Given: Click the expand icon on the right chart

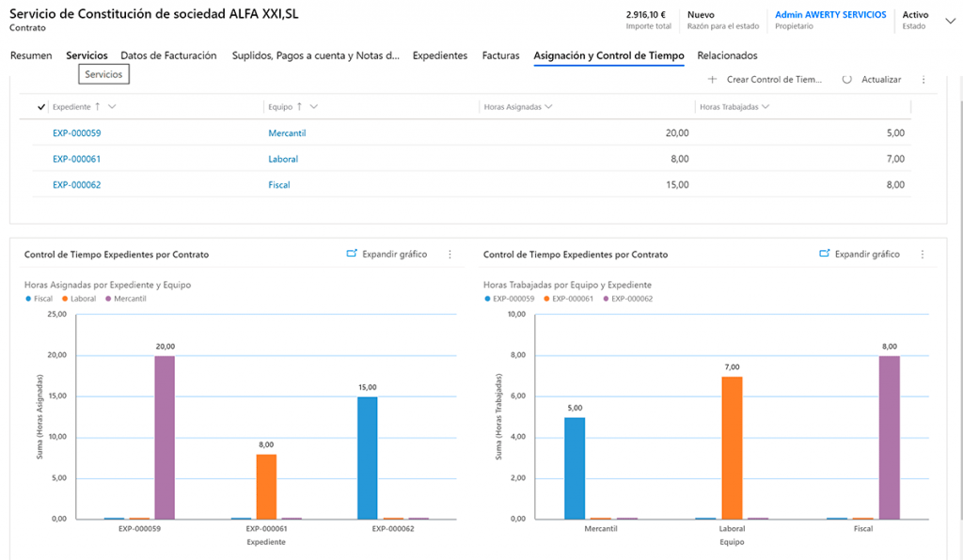Looking at the screenshot, I should (x=825, y=254).
